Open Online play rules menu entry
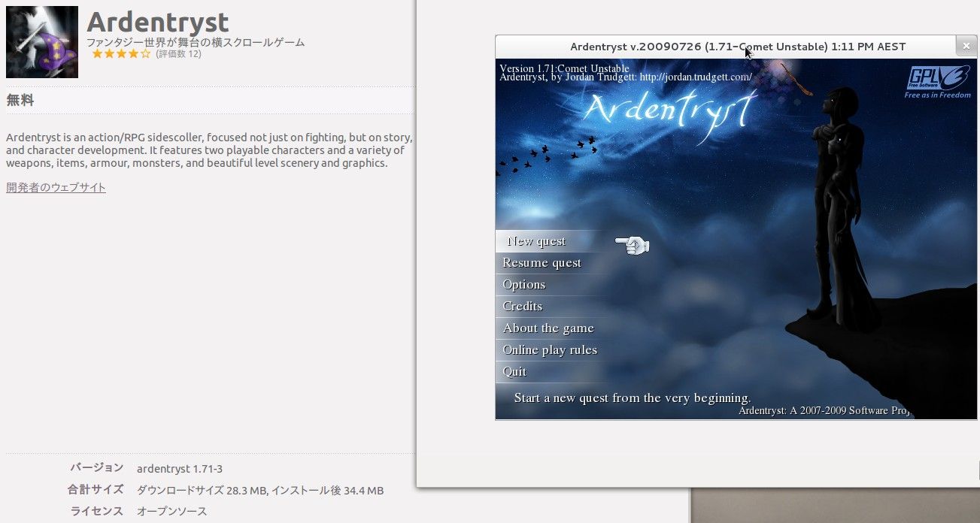The image size is (980, 523). (x=550, y=350)
